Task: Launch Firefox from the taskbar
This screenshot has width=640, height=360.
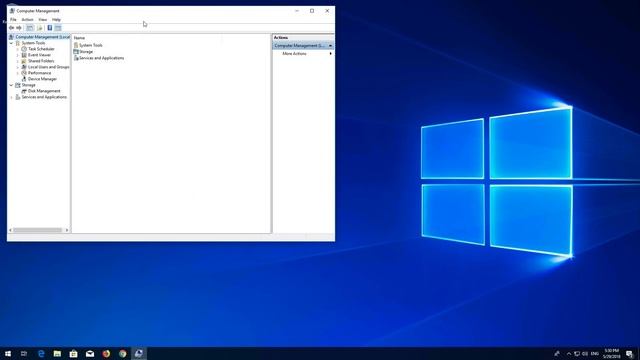Action: [106, 353]
